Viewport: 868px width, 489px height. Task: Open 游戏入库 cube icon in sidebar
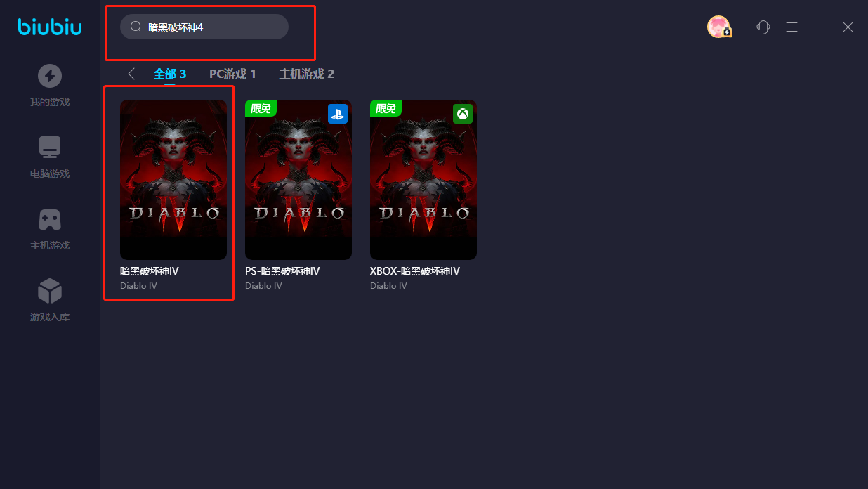(x=50, y=291)
